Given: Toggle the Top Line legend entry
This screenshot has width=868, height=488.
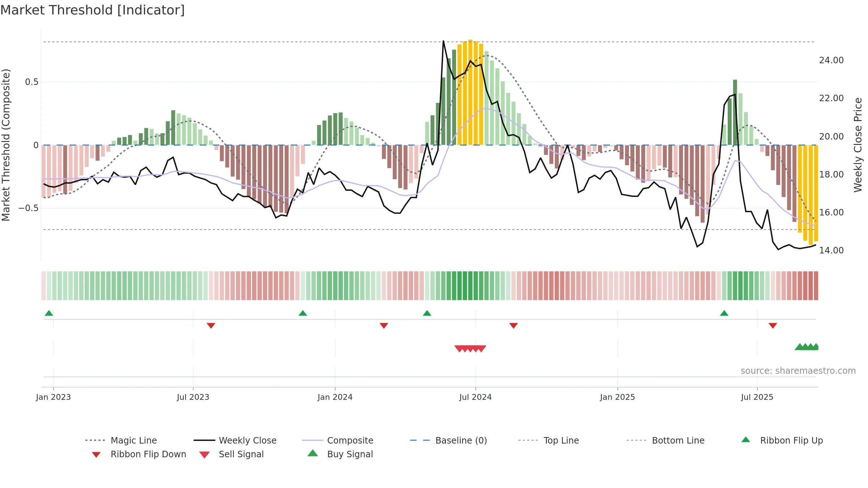Looking at the screenshot, I should (548, 440).
